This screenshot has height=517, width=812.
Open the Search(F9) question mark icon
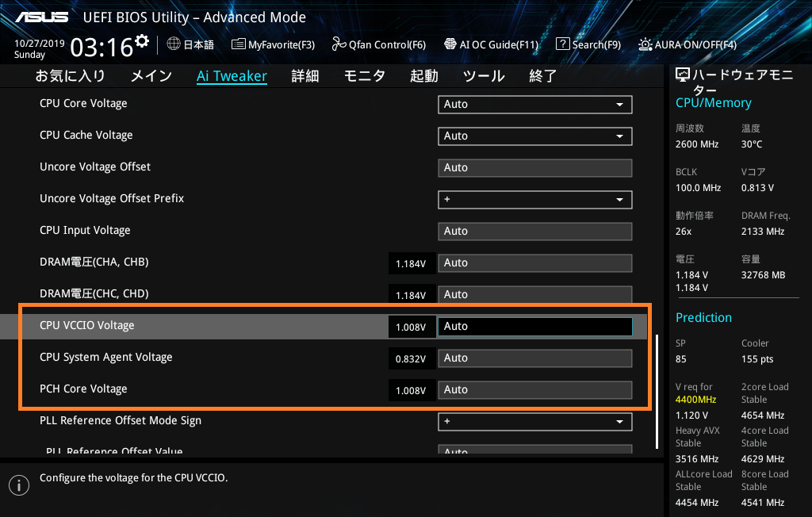562,44
